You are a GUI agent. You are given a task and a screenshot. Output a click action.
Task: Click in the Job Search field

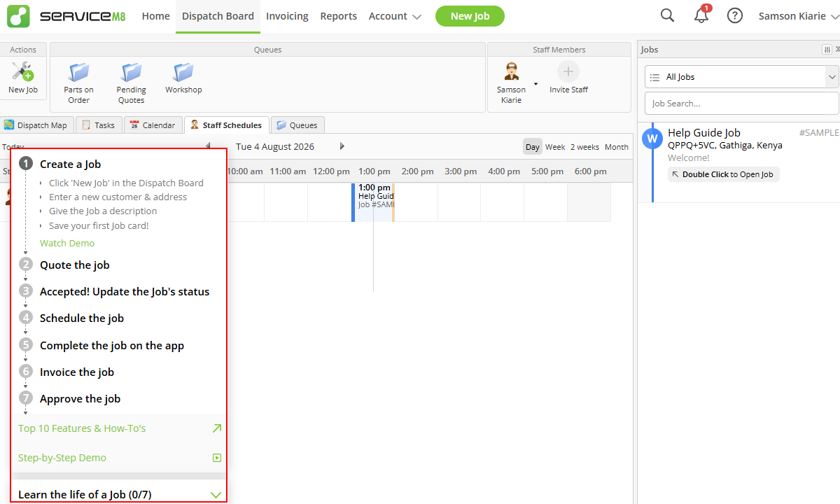pyautogui.click(x=742, y=103)
